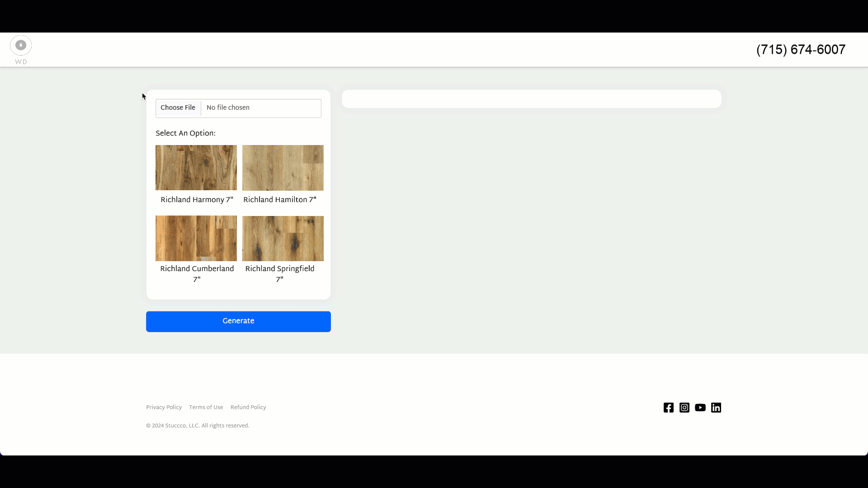Click Generate to produce visualization
The height and width of the screenshot is (488, 868).
click(238, 321)
